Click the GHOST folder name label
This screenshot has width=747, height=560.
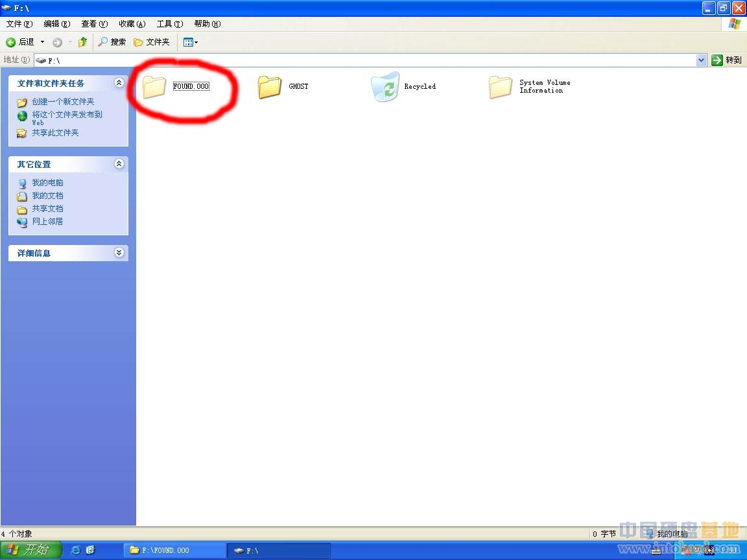click(299, 86)
